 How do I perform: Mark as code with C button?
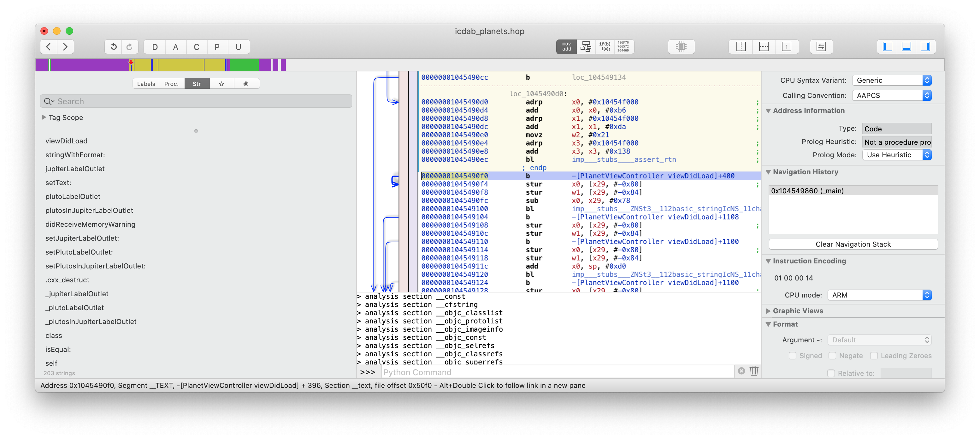coord(196,47)
